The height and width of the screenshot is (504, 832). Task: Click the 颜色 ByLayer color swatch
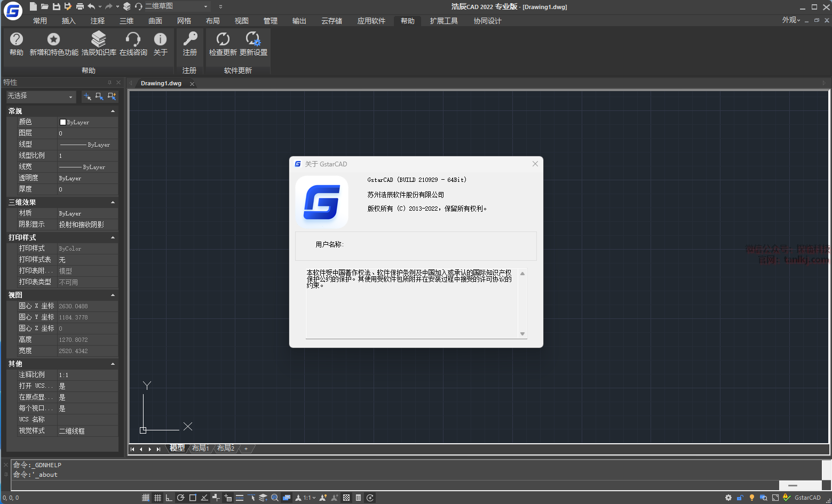pos(63,122)
